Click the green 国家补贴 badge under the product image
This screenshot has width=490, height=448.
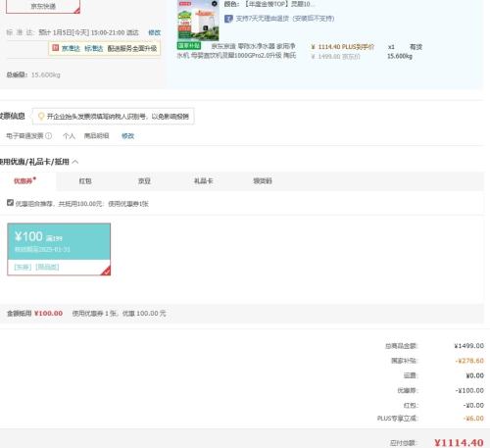click(189, 46)
